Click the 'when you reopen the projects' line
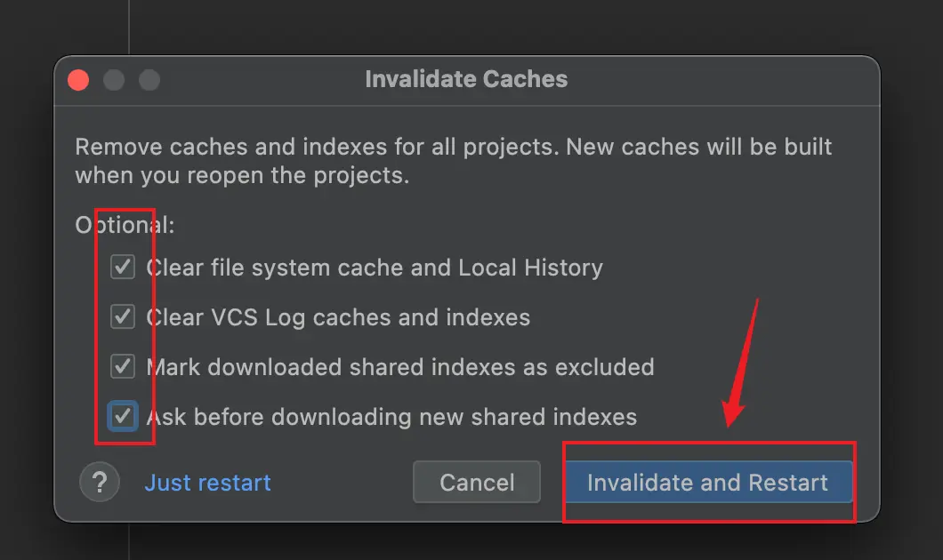This screenshot has width=943, height=560. 242,175
